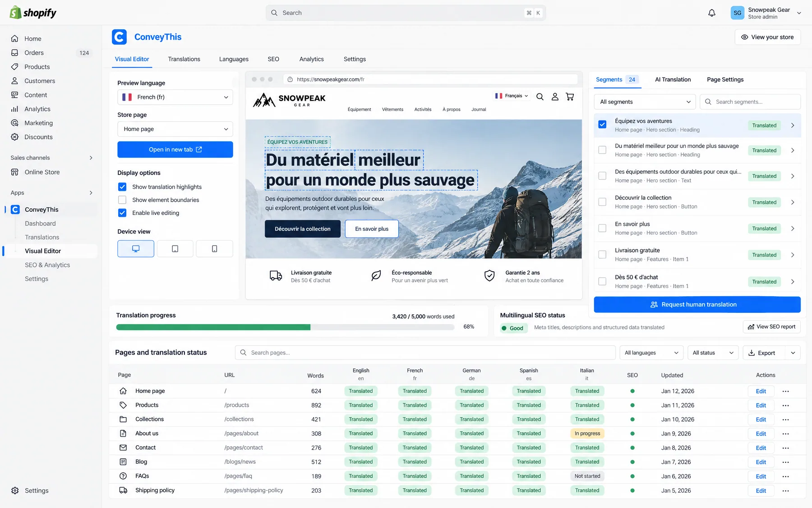Open the All status filter dropdown
The height and width of the screenshot is (508, 812).
pos(713,353)
